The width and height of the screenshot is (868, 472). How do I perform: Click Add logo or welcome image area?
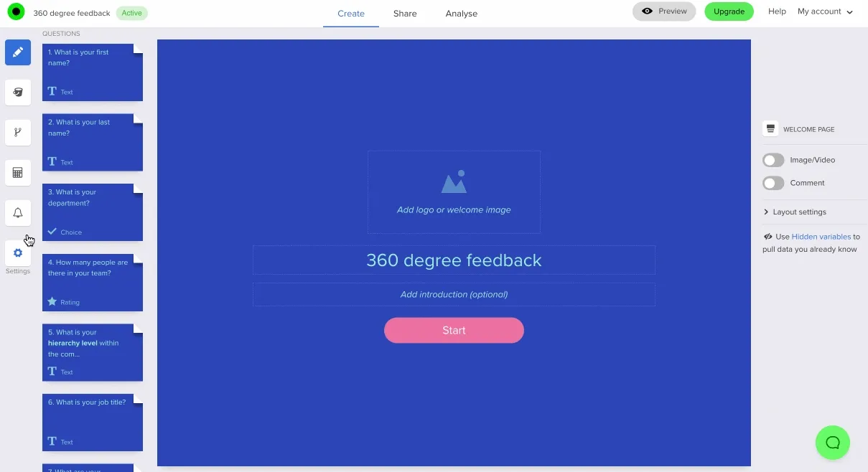click(454, 192)
